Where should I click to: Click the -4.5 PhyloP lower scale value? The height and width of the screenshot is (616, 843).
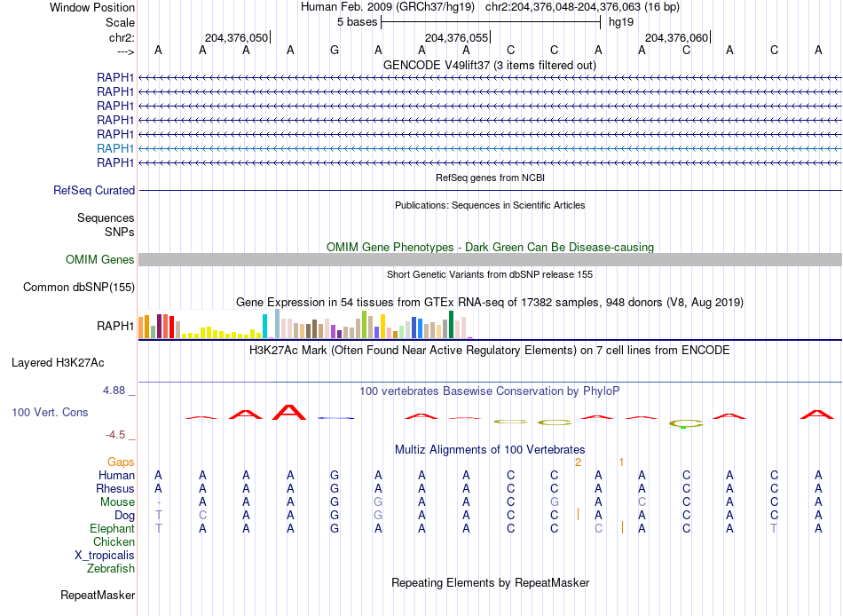click(115, 435)
